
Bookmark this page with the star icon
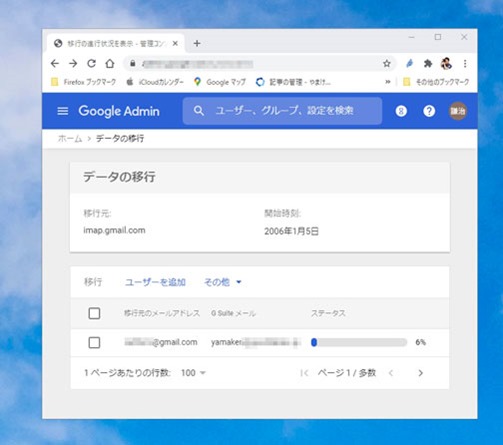click(387, 63)
